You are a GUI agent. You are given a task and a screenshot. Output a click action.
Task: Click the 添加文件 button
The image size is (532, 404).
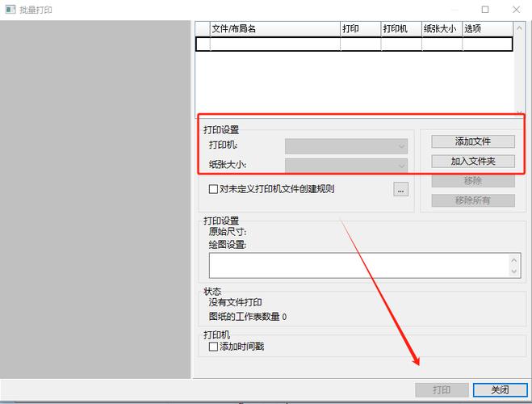pos(473,141)
